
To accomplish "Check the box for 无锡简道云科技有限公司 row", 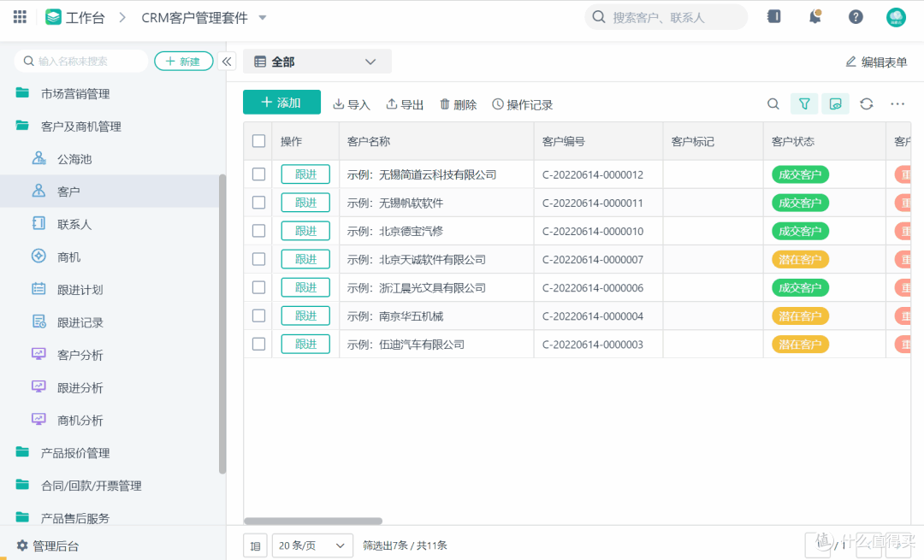I will [258, 174].
